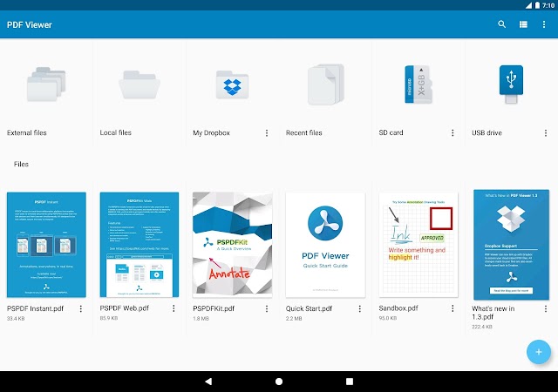Click the PDF Viewer title text

click(x=30, y=25)
